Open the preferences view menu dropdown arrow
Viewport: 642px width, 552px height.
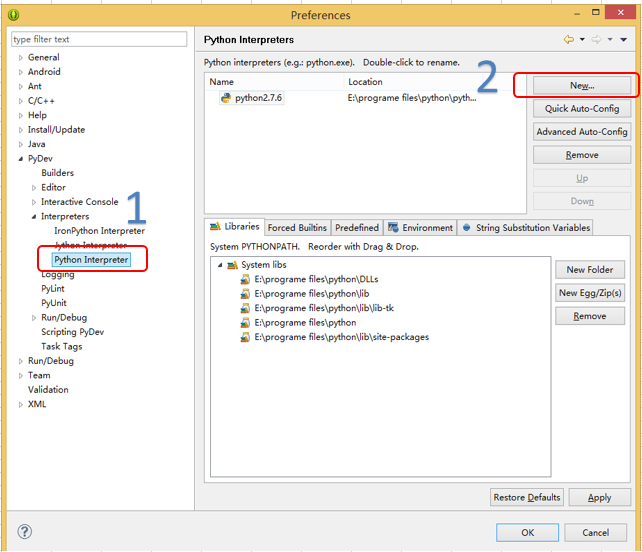pos(624,40)
